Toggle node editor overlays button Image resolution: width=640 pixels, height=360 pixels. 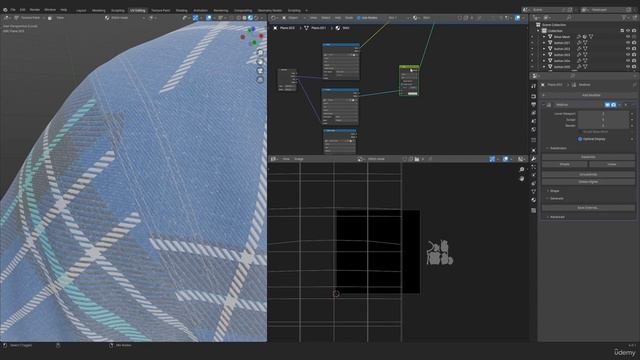(518, 18)
